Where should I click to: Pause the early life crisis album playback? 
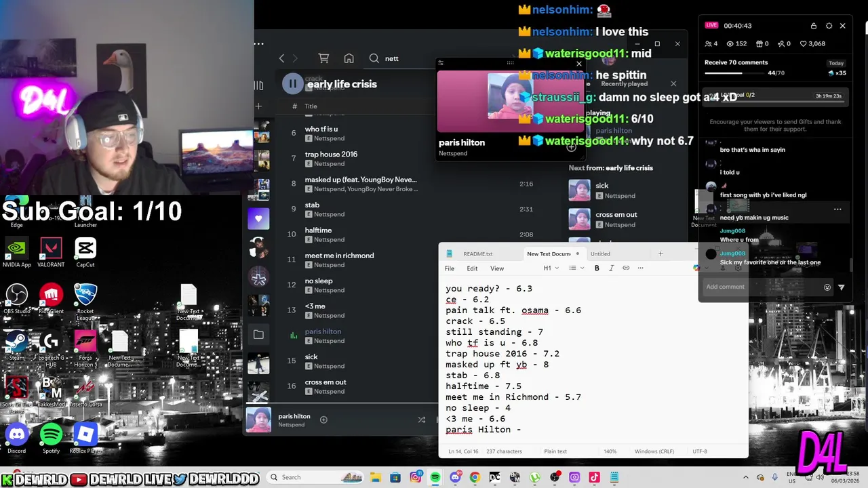(292, 83)
